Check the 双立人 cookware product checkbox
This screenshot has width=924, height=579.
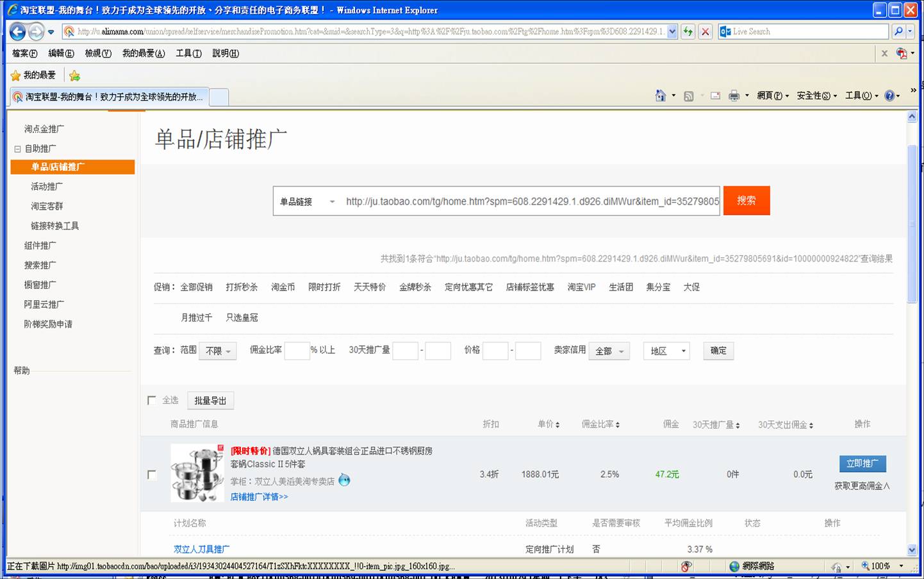(152, 474)
